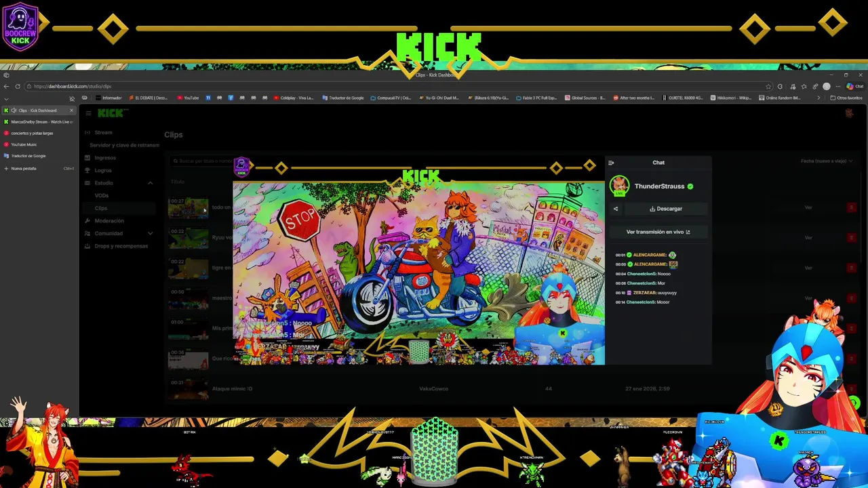Viewport: 868px width, 488px height.
Task: Open the Online Random bookmark
Action: point(780,98)
